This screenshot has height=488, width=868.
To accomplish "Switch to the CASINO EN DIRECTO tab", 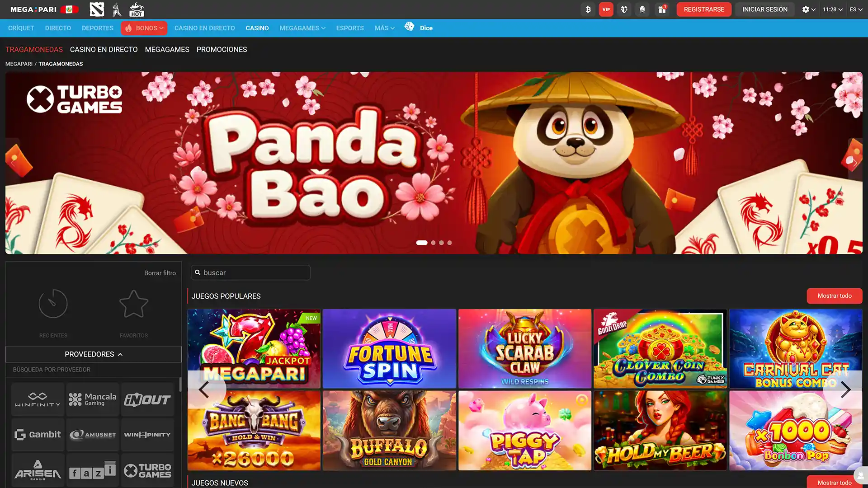I will tap(104, 49).
